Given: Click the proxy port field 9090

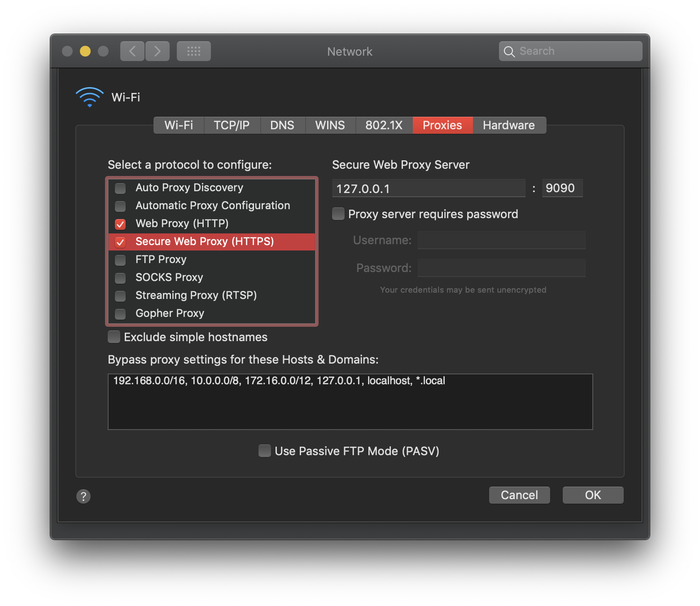Looking at the screenshot, I should (x=562, y=188).
